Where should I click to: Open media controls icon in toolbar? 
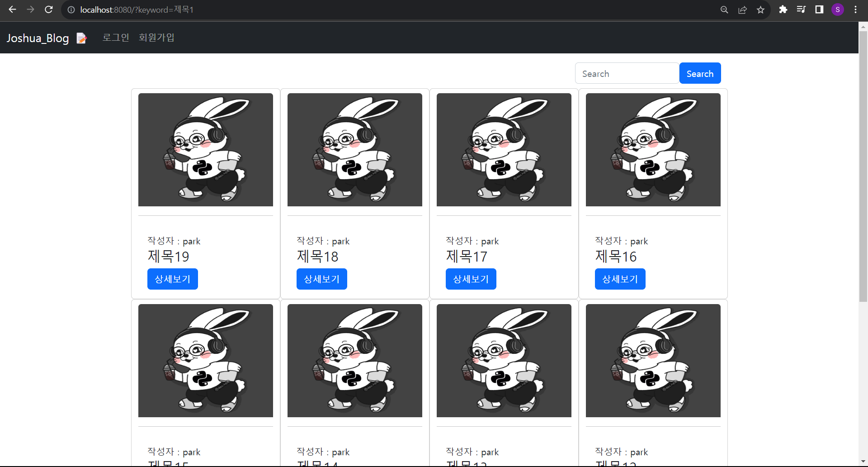[x=801, y=10]
